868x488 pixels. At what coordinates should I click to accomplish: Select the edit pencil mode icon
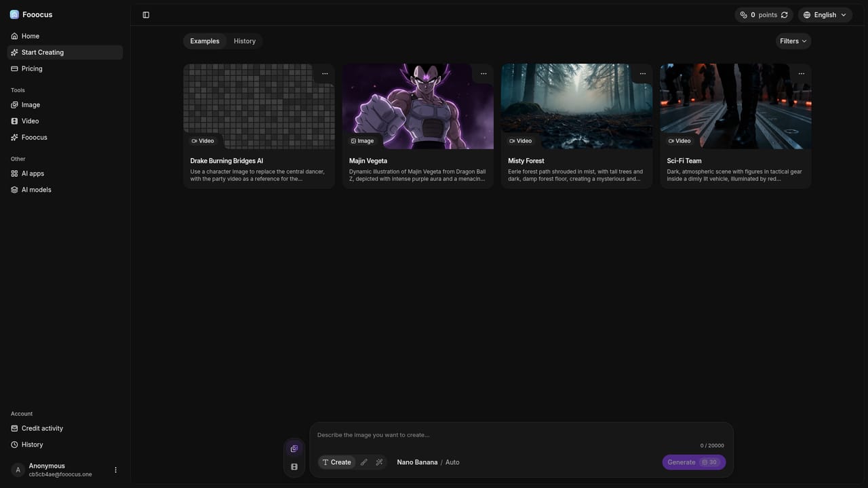[363, 462]
